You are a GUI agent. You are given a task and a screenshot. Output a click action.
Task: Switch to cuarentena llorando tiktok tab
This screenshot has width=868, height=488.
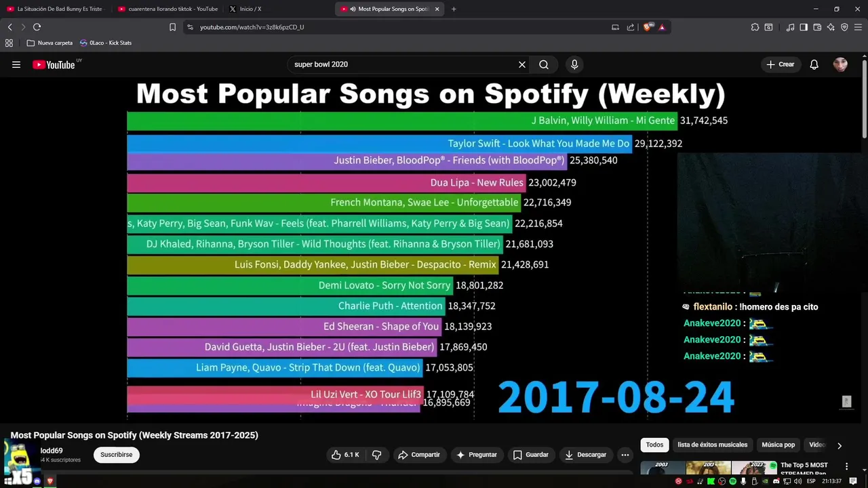tap(168, 9)
